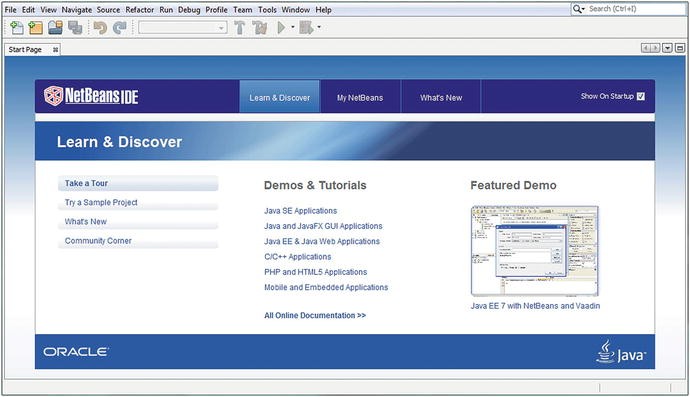Click the NetBeans IDE logo
Viewport: 690px width, 397px height.
pos(91,96)
